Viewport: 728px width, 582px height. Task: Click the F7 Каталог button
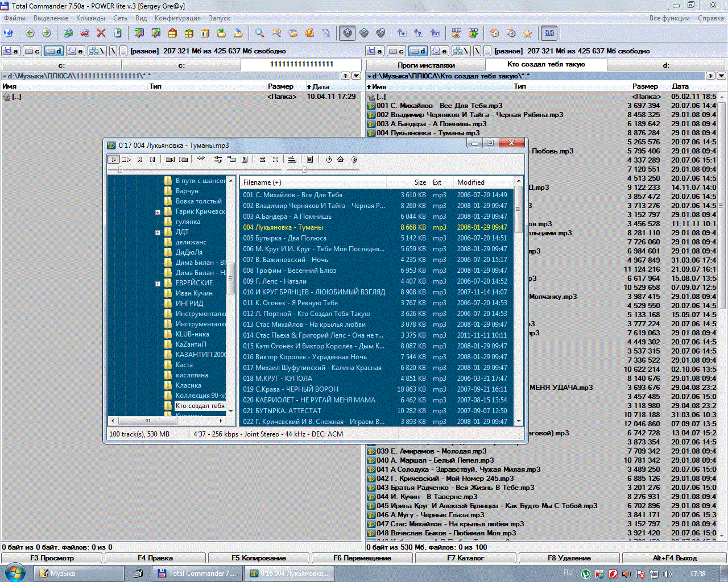click(x=466, y=558)
